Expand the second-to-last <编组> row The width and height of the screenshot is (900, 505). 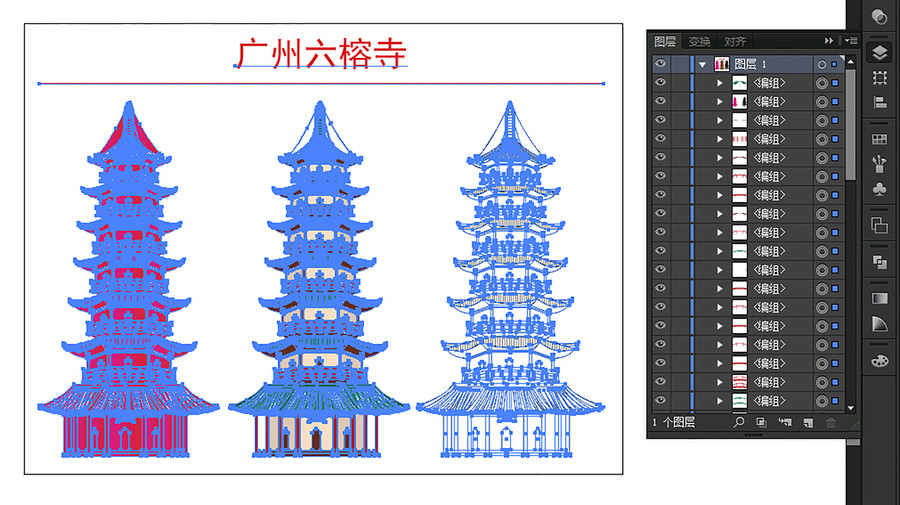pyautogui.click(x=720, y=382)
